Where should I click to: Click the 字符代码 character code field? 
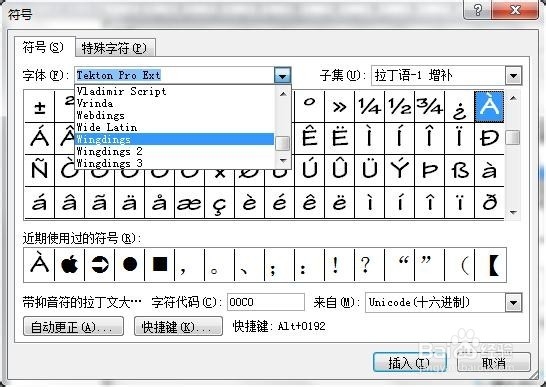coord(266,302)
